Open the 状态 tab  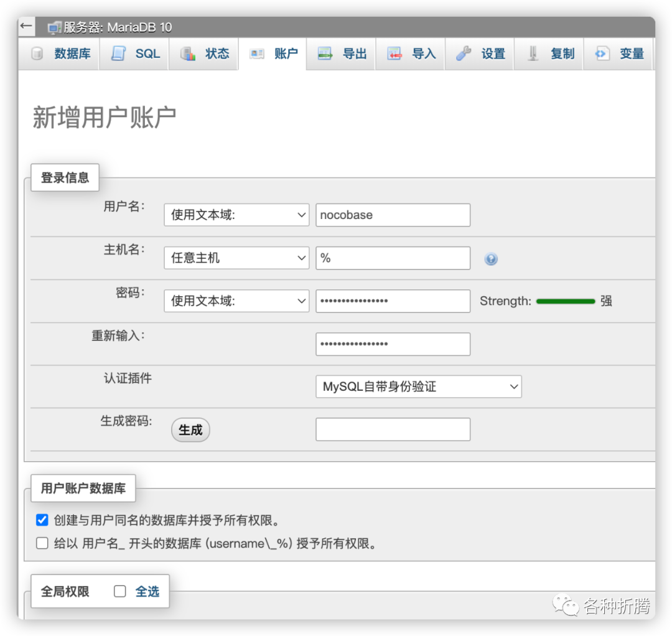point(203,54)
